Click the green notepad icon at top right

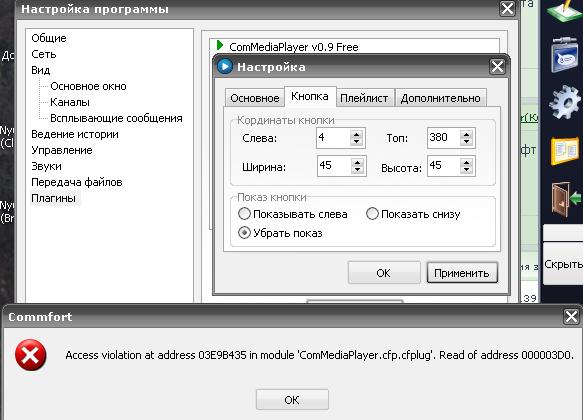[x=564, y=11]
